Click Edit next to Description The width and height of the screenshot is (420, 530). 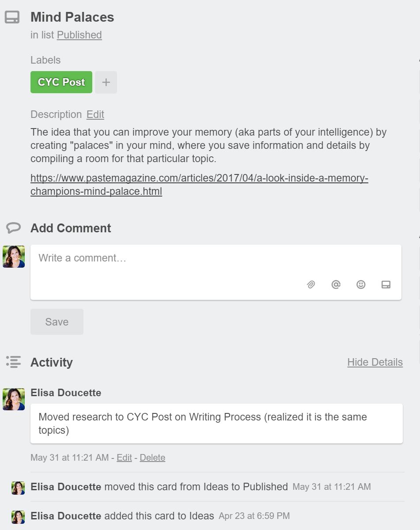tap(95, 114)
